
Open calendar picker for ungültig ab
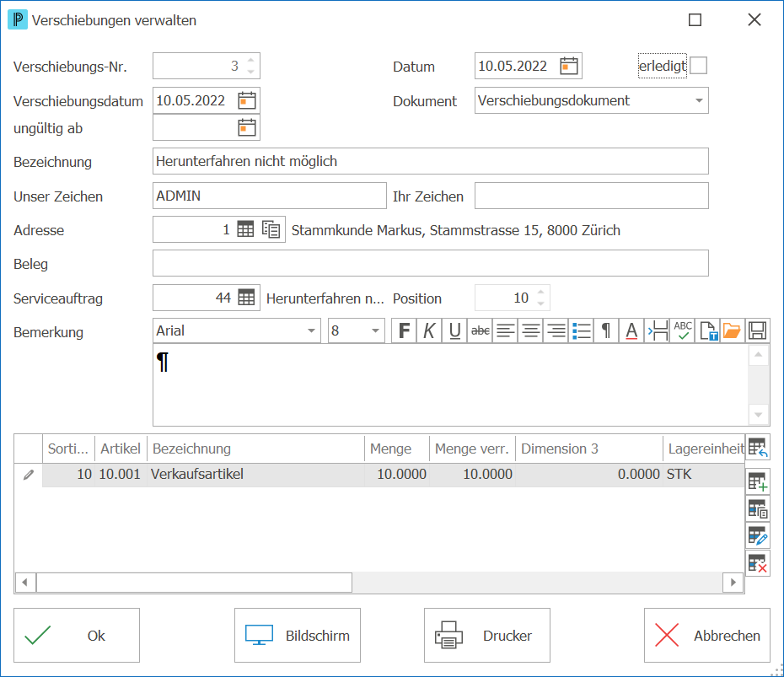click(x=247, y=127)
